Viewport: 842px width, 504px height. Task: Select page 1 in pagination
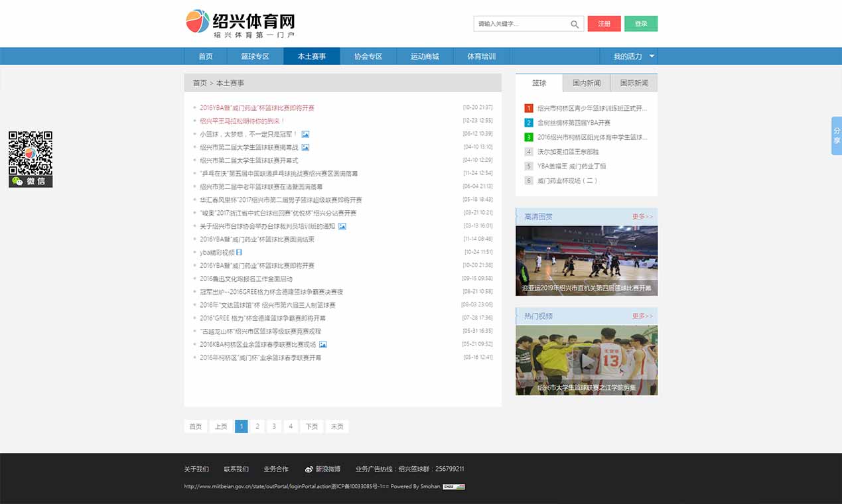pyautogui.click(x=242, y=426)
